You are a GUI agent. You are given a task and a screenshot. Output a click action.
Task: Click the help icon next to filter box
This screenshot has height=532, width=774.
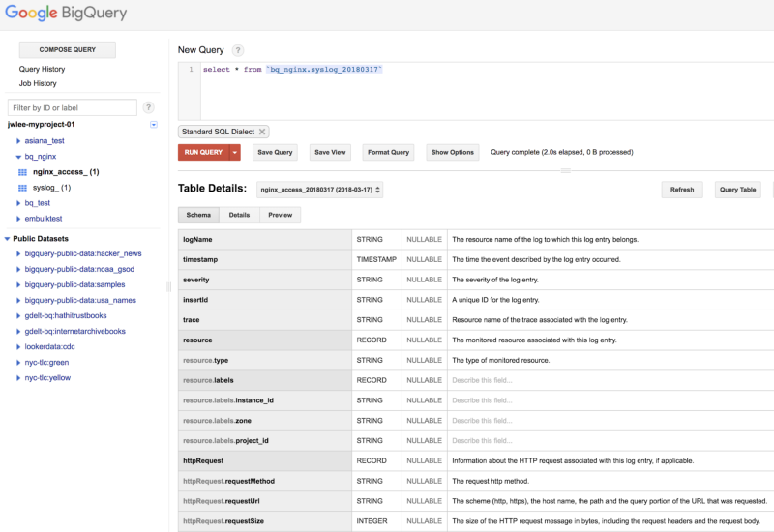[148, 108]
